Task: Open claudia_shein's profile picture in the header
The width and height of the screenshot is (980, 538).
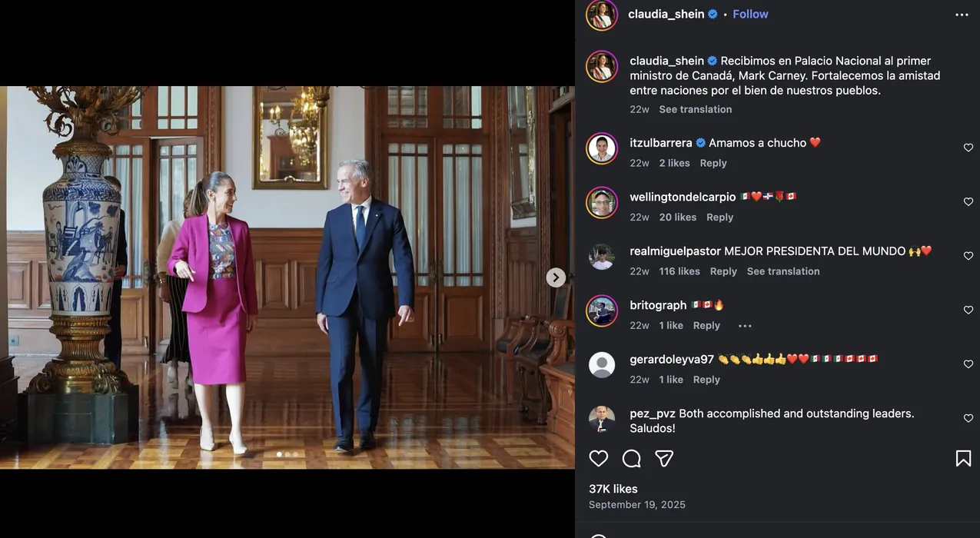Action: point(602,15)
